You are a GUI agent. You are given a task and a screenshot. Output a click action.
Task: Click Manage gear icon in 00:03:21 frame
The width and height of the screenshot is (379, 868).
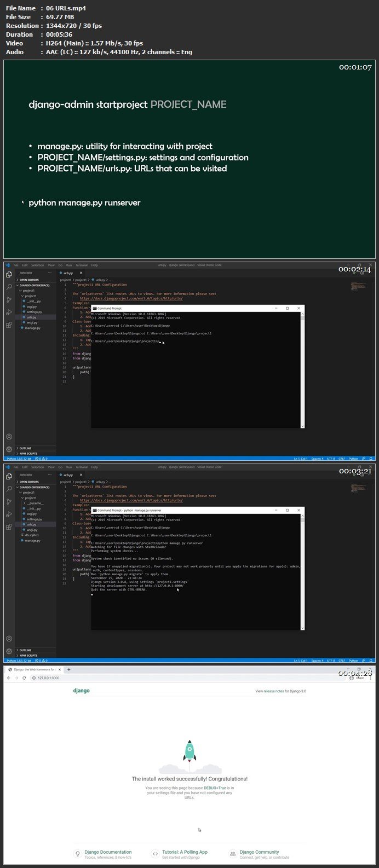pyautogui.click(x=9, y=651)
